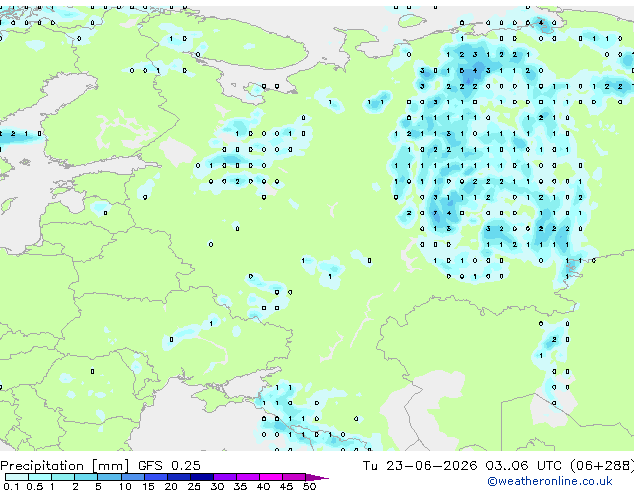Click the legend scale label "25"
The width and height of the screenshot is (634, 490).
(194, 486)
